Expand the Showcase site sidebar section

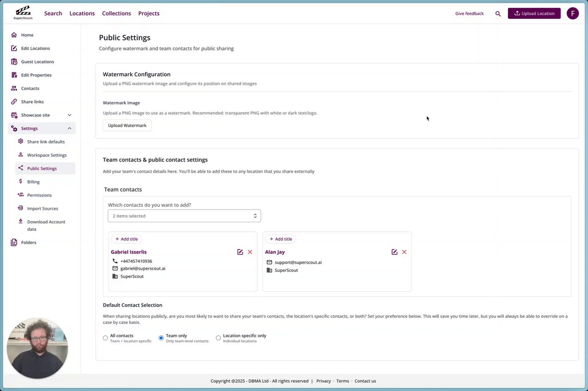coord(69,115)
